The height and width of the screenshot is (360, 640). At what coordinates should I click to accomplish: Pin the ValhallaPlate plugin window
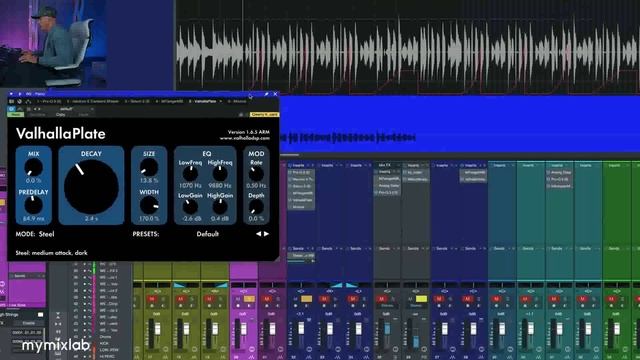(267, 94)
